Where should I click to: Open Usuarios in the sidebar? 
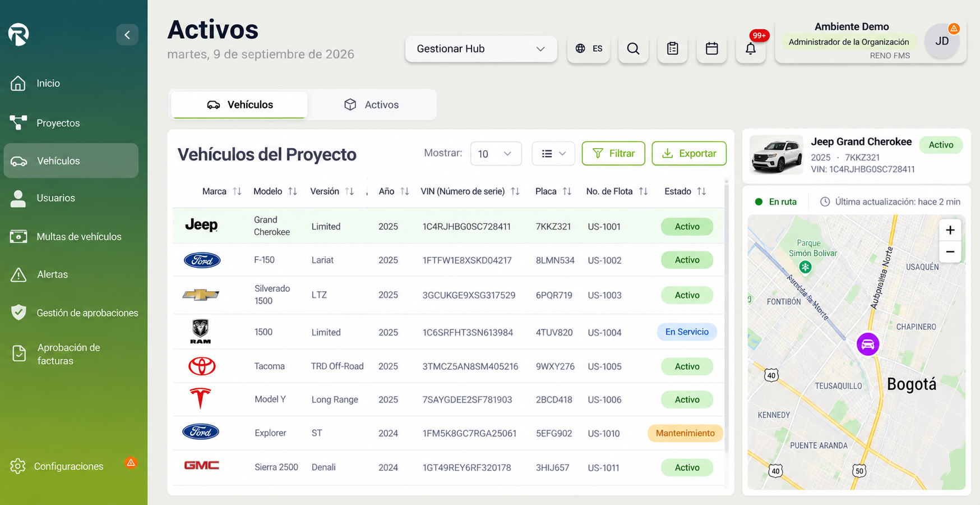tap(71, 198)
